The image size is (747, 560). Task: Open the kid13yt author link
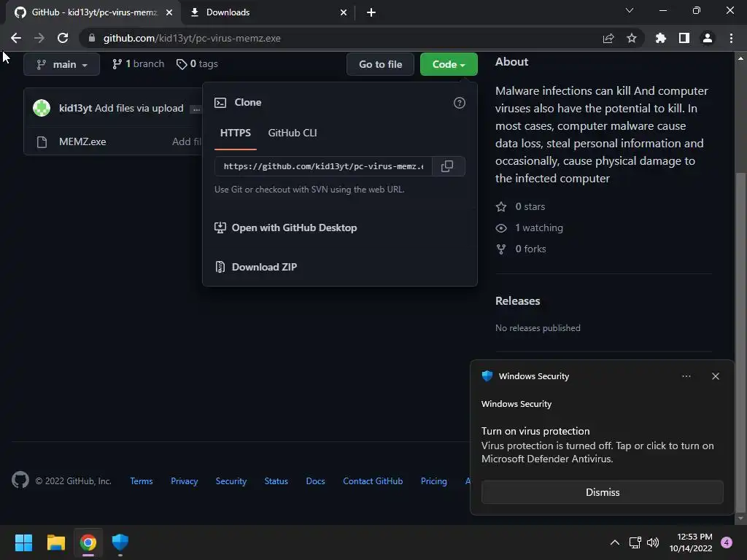click(x=75, y=108)
